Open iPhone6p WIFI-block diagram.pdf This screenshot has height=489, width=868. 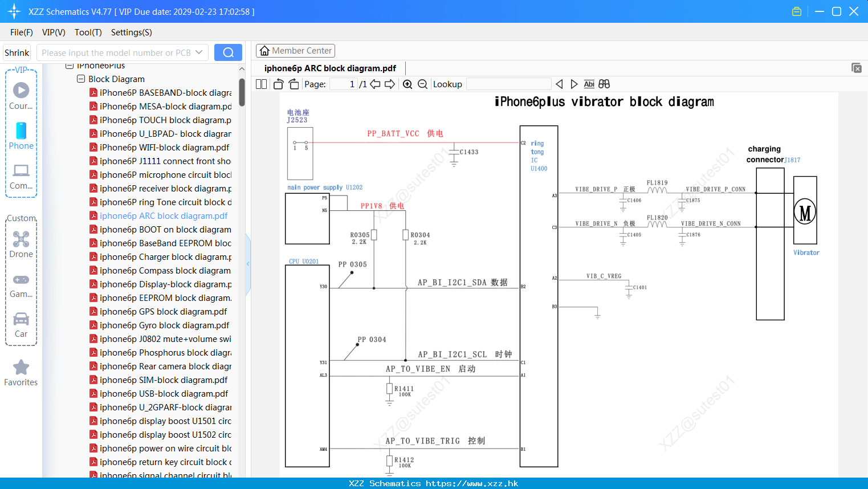click(x=160, y=147)
